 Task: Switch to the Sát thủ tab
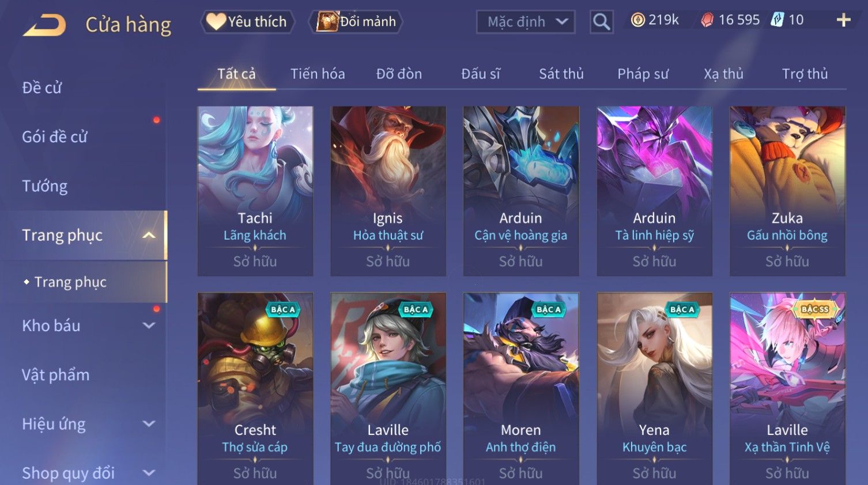(x=561, y=74)
